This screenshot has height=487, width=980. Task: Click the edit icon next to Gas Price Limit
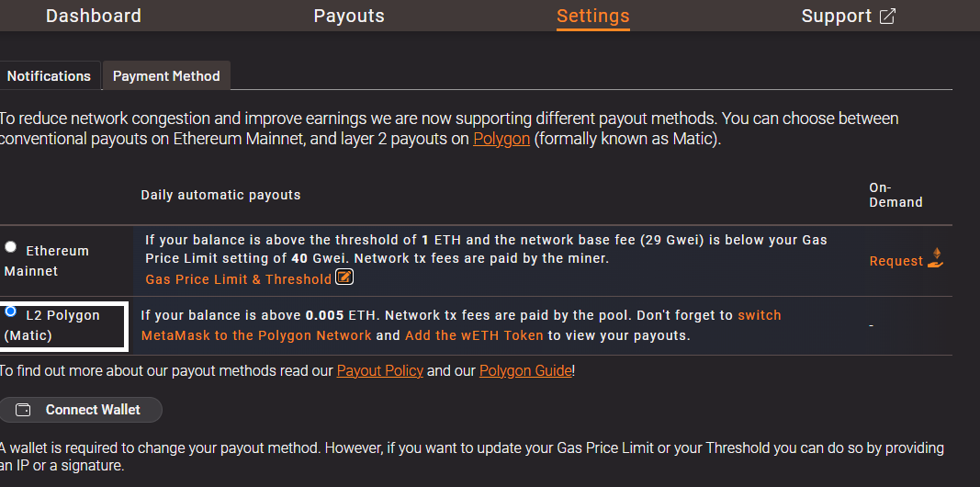tap(344, 277)
